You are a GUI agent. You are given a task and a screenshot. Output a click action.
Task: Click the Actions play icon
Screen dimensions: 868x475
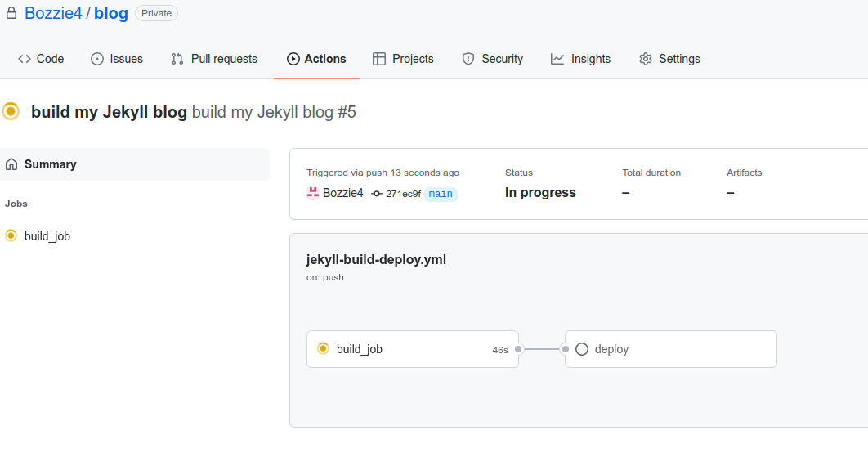293,59
